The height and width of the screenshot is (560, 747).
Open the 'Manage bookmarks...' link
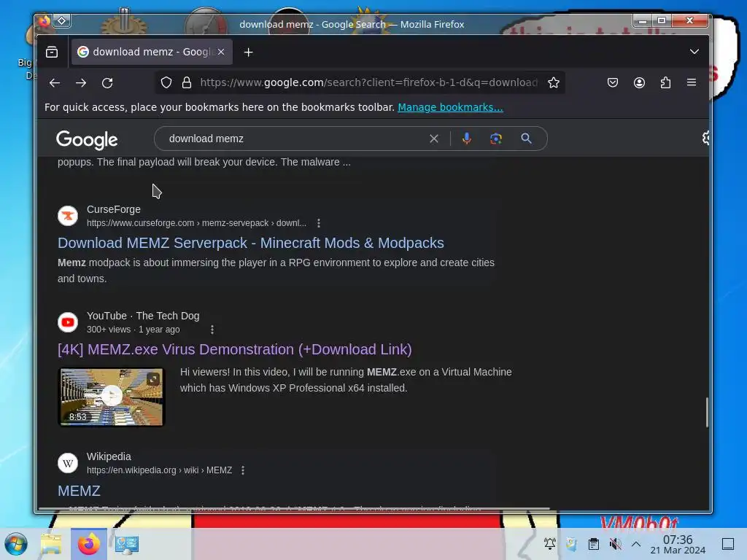tap(450, 107)
